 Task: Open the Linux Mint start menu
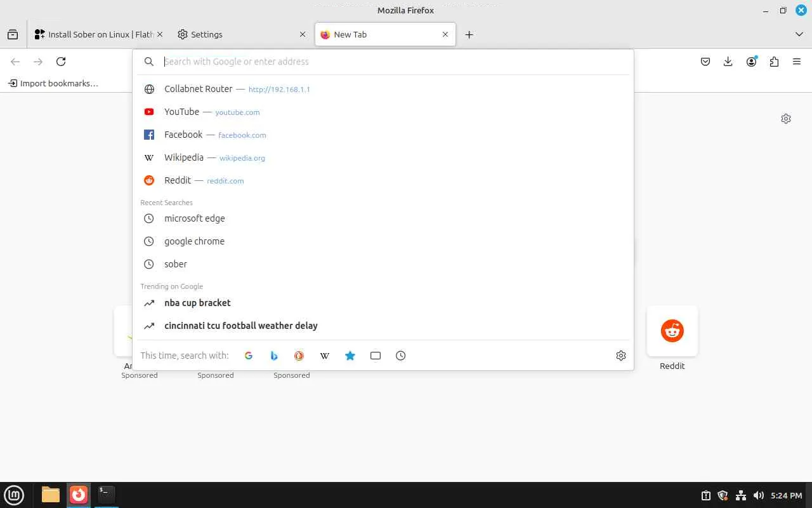pos(14,495)
